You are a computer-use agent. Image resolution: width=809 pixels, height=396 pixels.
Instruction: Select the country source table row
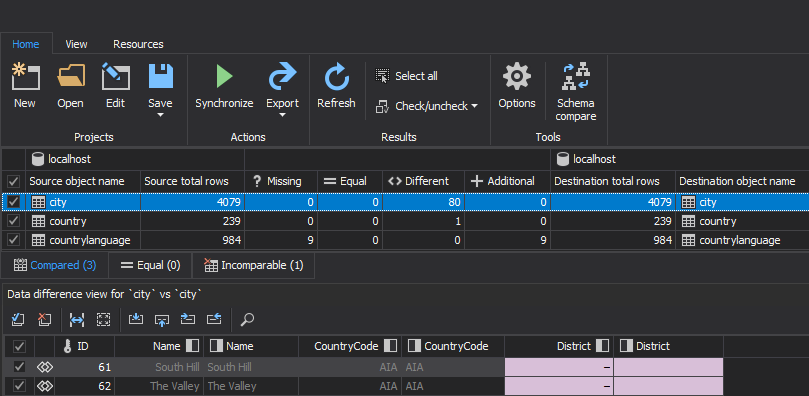pyautogui.click(x=83, y=221)
